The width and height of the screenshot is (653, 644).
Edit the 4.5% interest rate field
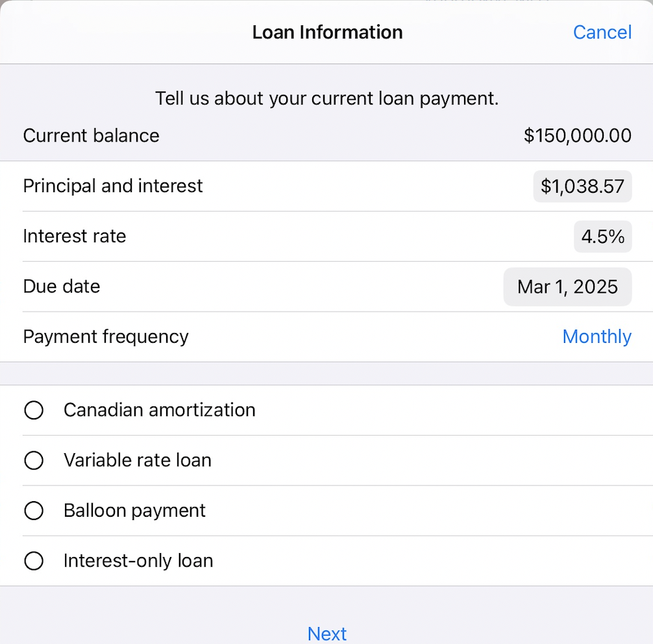[x=602, y=236]
